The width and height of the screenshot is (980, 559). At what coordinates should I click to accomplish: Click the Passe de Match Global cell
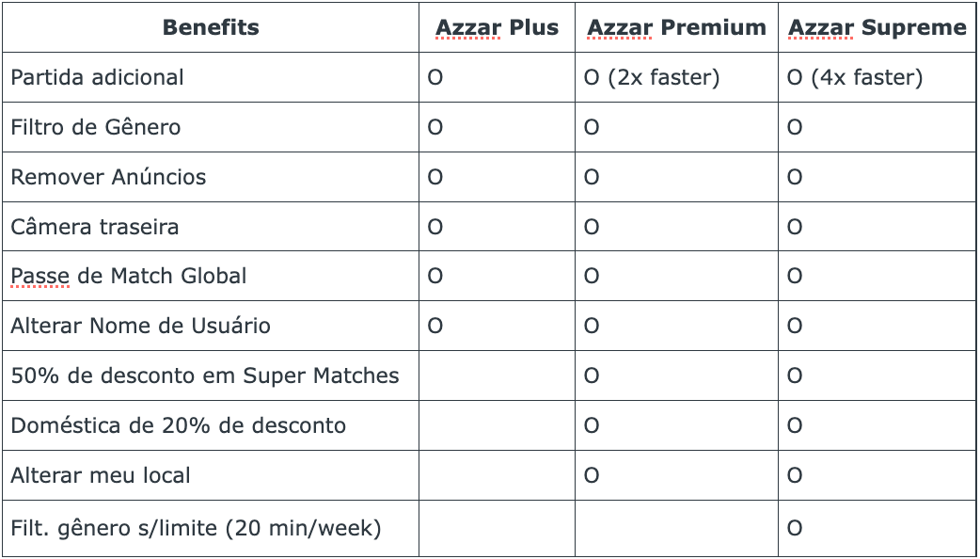(129, 277)
